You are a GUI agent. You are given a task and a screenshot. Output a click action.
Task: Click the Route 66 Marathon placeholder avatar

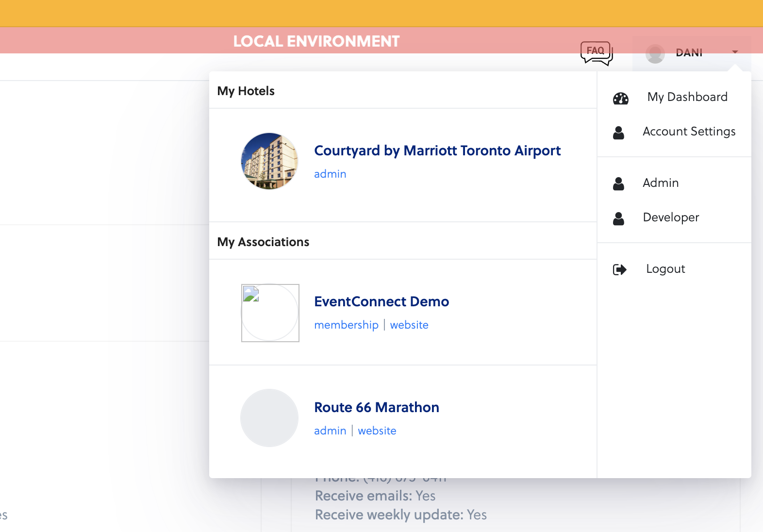[x=269, y=418]
